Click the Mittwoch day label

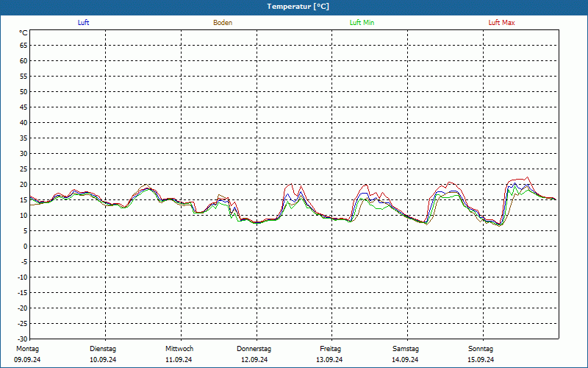(x=179, y=349)
